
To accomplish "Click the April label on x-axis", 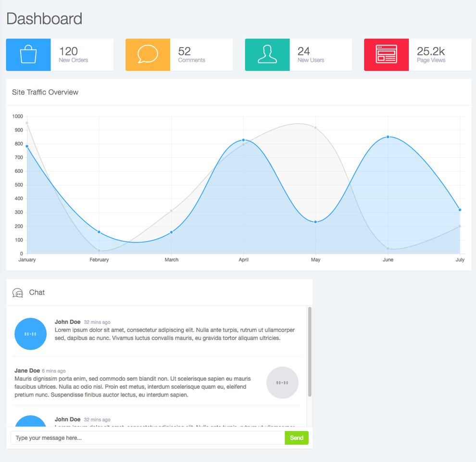I will point(243,259).
